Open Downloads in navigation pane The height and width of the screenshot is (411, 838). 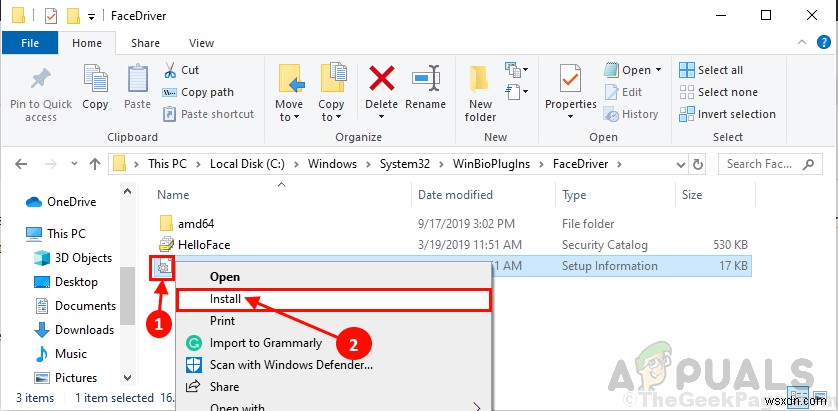click(x=74, y=330)
